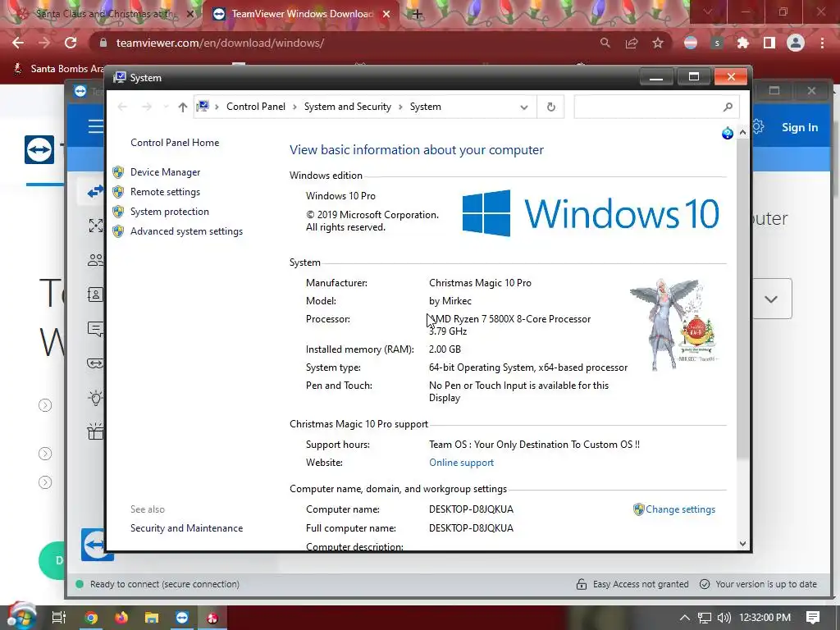The height and width of the screenshot is (630, 840).
Task: Open the notification center icon
Action: point(813,618)
